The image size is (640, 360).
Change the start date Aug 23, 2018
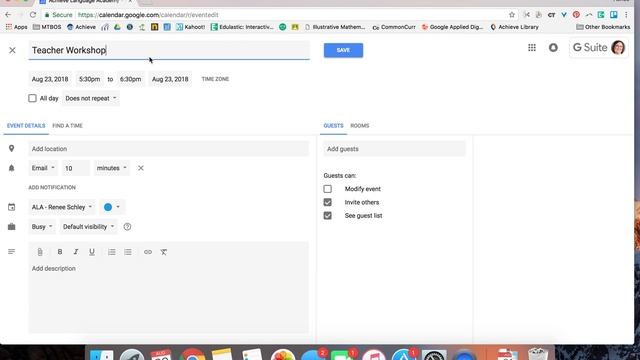(x=50, y=79)
